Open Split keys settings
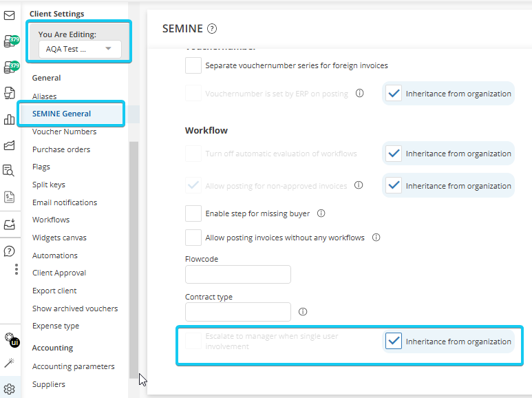This screenshot has width=532, height=398. 49,185
